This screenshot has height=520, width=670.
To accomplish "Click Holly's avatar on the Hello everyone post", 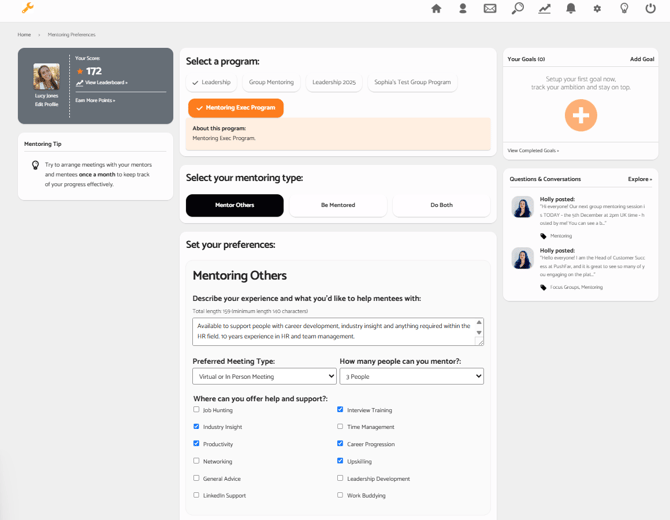I will pos(522,258).
